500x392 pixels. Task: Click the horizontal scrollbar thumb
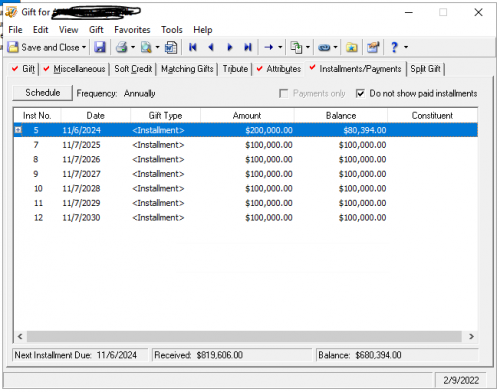pyautogui.click(x=244, y=336)
